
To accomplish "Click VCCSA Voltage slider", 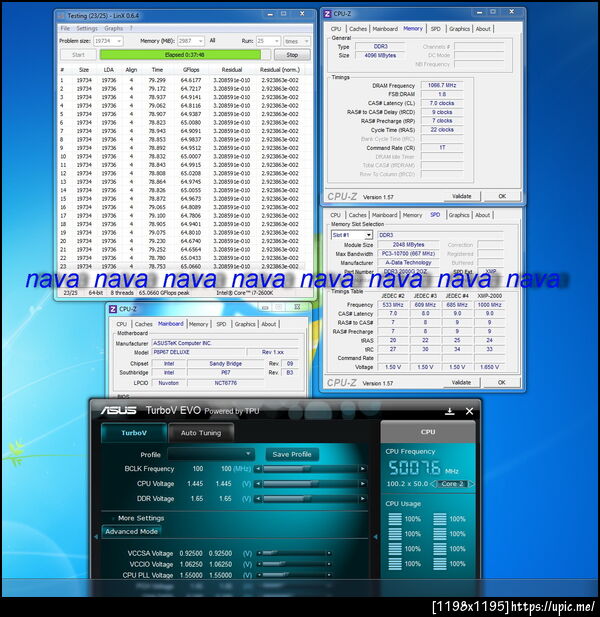I will [x=294, y=553].
